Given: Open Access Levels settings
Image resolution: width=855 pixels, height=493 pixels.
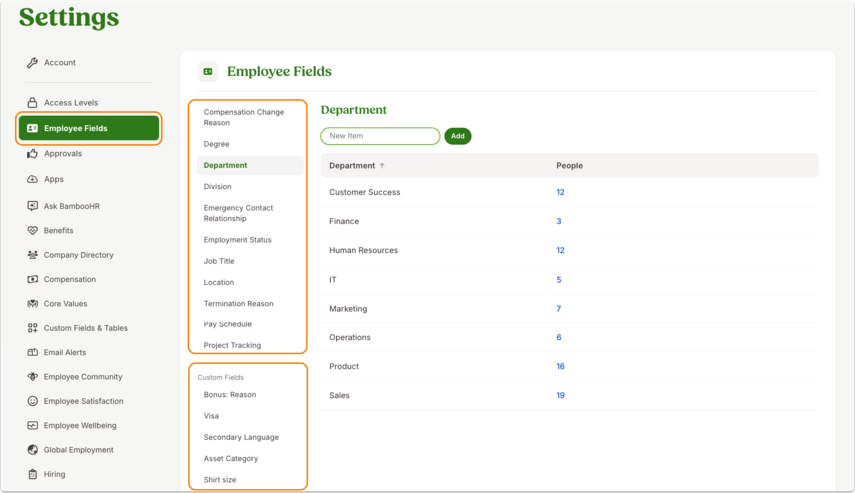Looking at the screenshot, I should 71,103.
